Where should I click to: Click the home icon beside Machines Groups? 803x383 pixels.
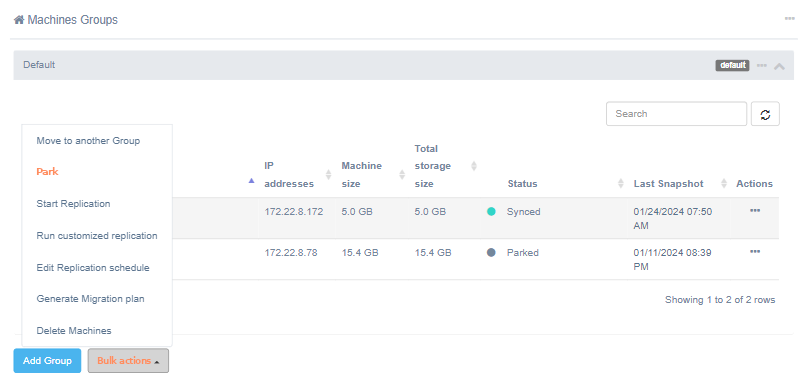coord(19,20)
